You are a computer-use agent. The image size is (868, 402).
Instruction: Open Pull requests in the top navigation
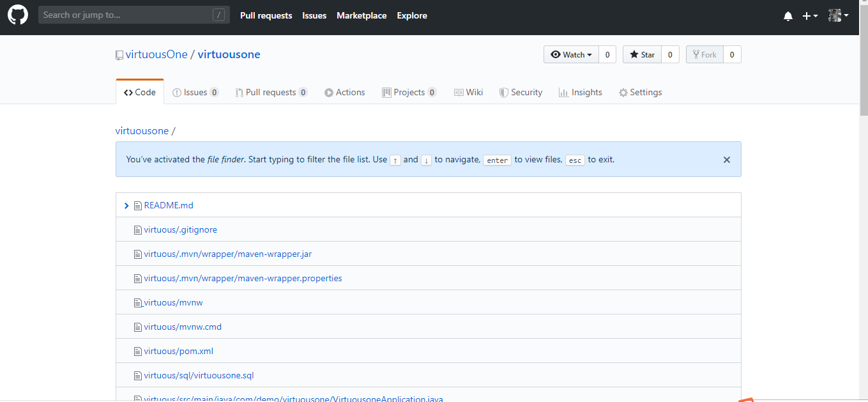[x=266, y=15]
